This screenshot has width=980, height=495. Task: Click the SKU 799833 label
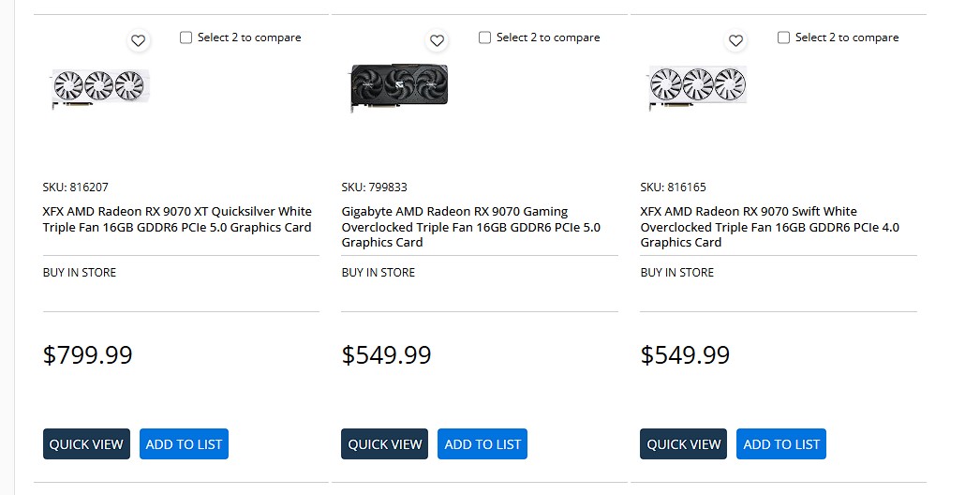(x=374, y=187)
